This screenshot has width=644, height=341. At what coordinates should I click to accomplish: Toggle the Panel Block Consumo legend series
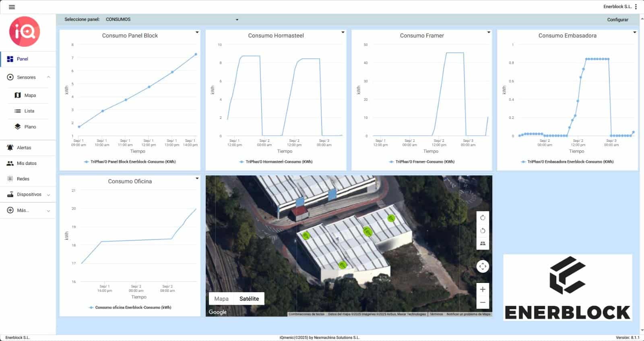point(132,162)
